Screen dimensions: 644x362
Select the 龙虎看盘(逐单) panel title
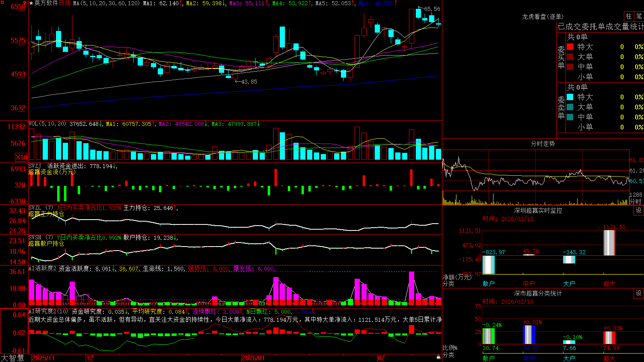[x=543, y=16]
